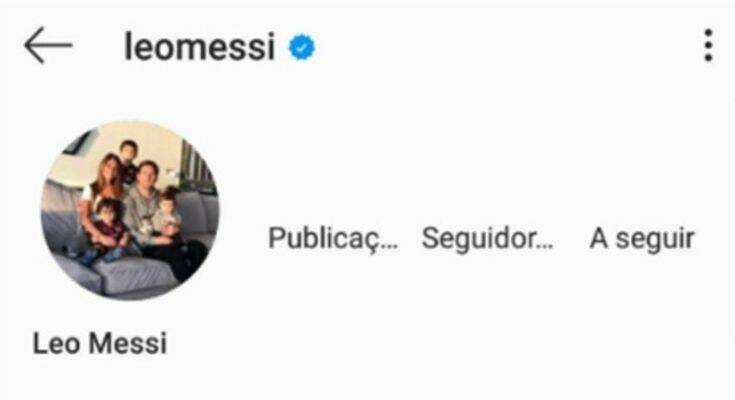Image resolution: width=735 pixels, height=400 pixels.
Task: Go back using the top-left arrow
Action: click(48, 45)
